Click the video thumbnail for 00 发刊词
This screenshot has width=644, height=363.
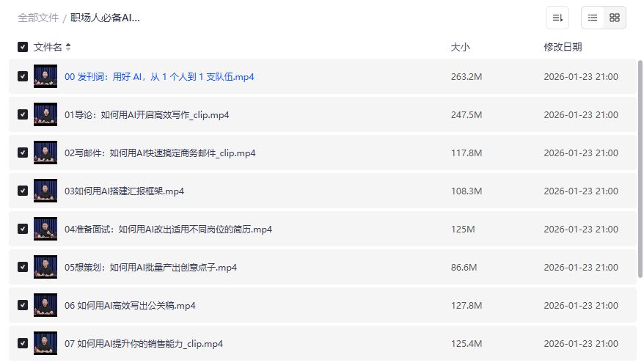click(x=45, y=76)
